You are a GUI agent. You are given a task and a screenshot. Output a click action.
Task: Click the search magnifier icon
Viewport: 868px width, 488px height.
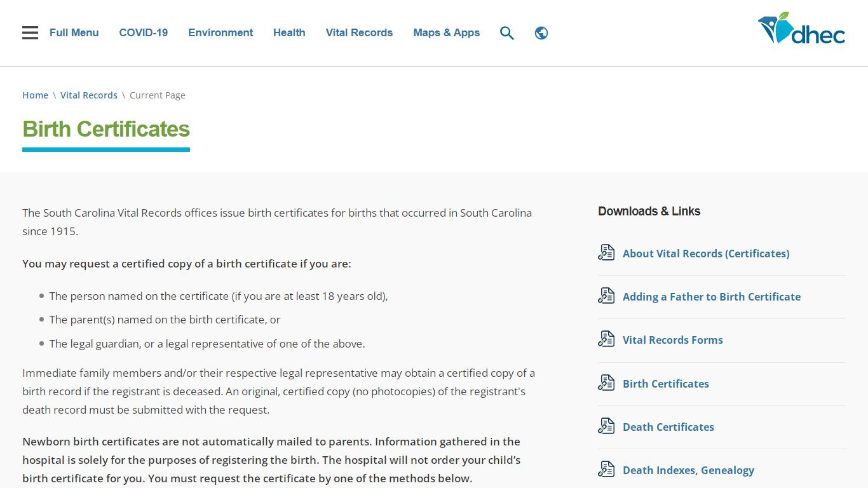click(x=506, y=33)
